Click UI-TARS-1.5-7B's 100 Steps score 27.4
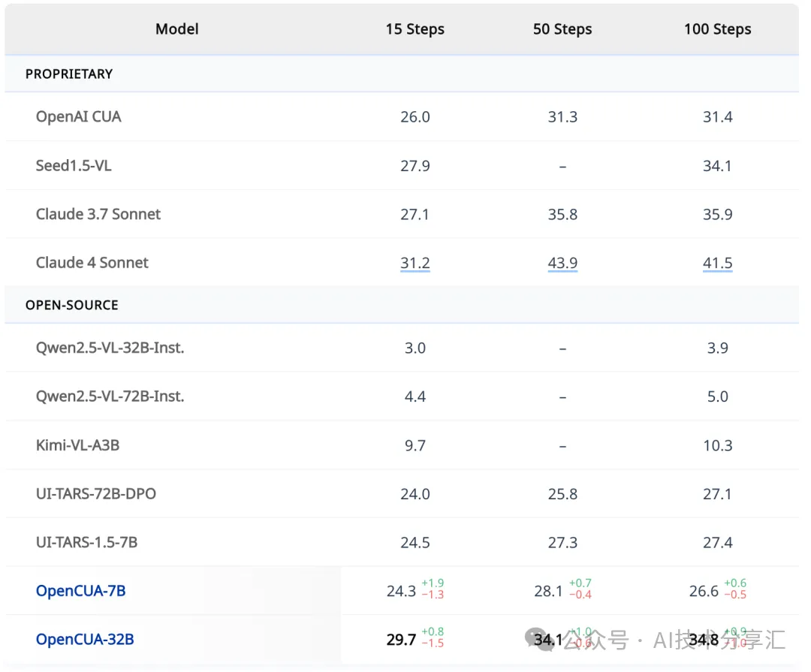The height and width of the screenshot is (672, 811). (717, 543)
